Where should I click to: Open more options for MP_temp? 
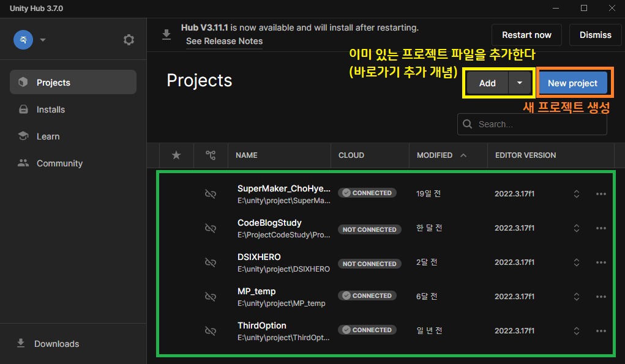(x=601, y=297)
